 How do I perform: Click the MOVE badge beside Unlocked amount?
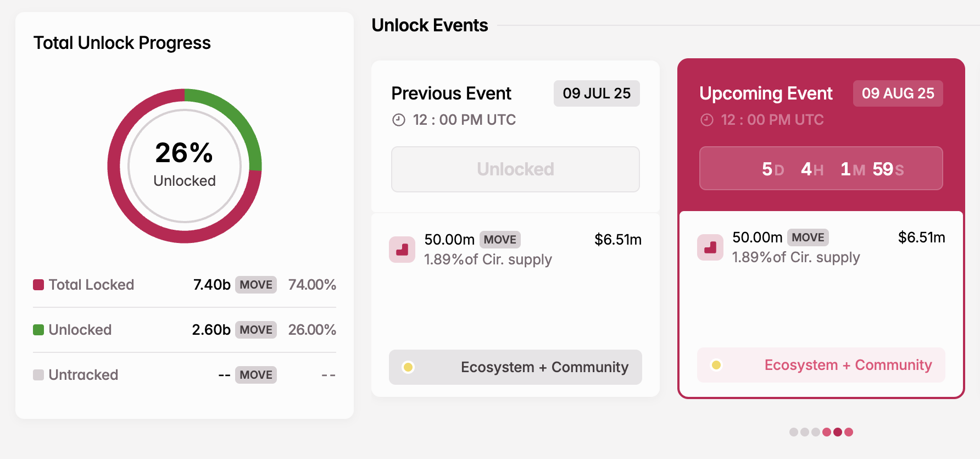[x=255, y=329]
